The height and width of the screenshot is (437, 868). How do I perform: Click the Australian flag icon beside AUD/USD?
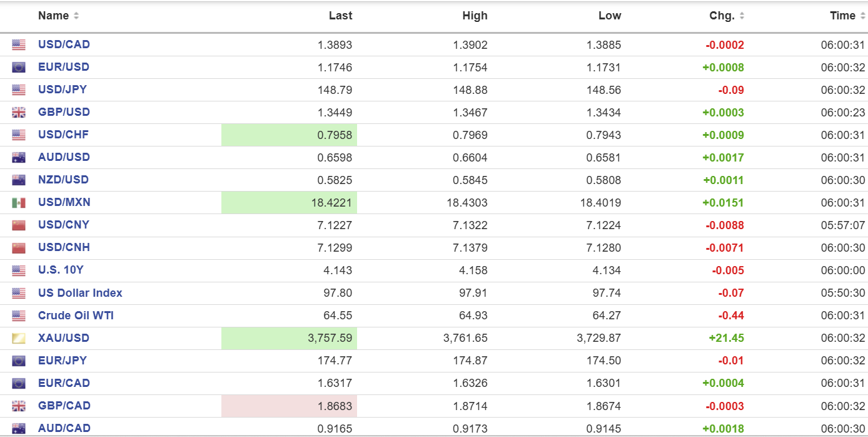click(19, 158)
